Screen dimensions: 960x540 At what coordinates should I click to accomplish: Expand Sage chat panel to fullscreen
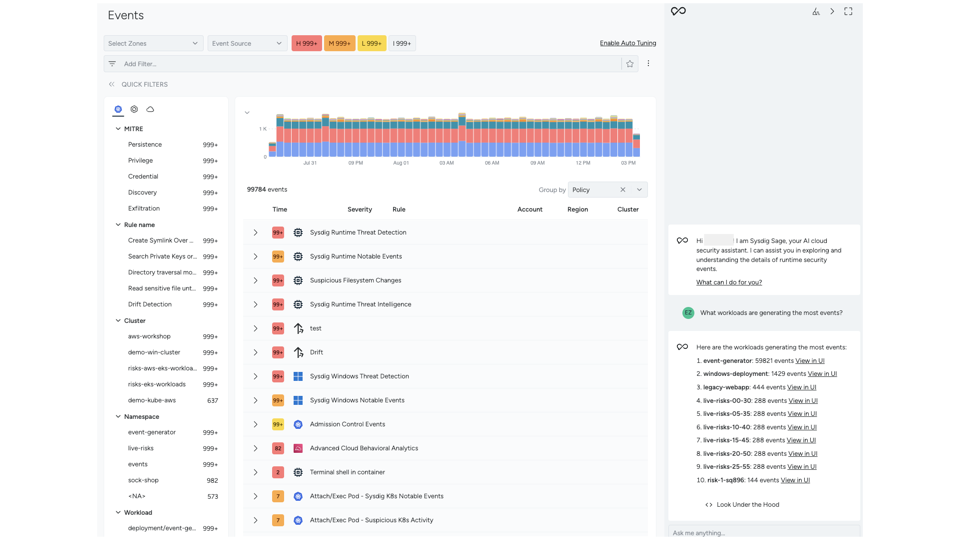(848, 12)
